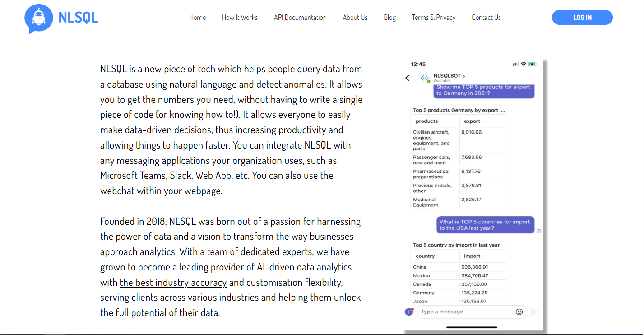Click the 'export' column header

tap(472, 121)
